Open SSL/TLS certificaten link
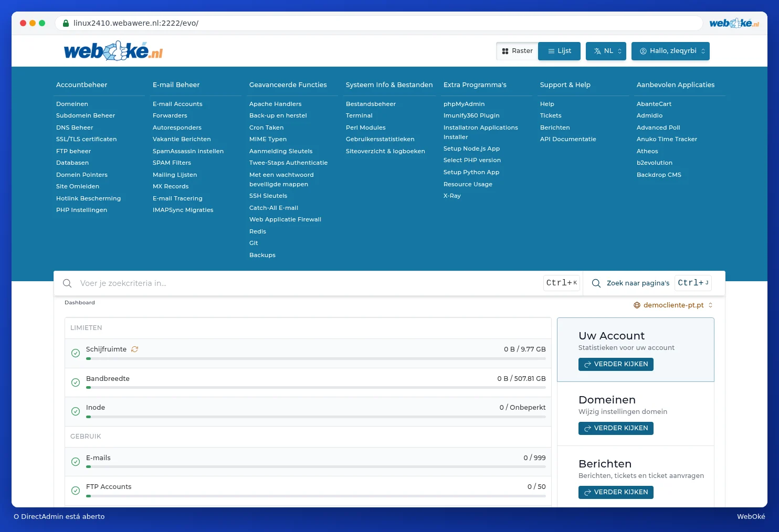 87,139
